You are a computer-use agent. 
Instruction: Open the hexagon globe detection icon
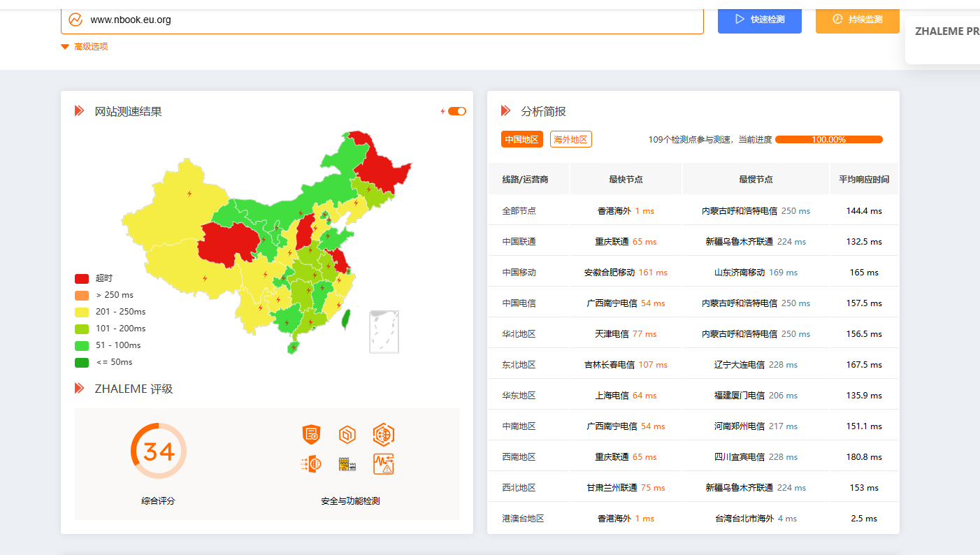pos(384,434)
